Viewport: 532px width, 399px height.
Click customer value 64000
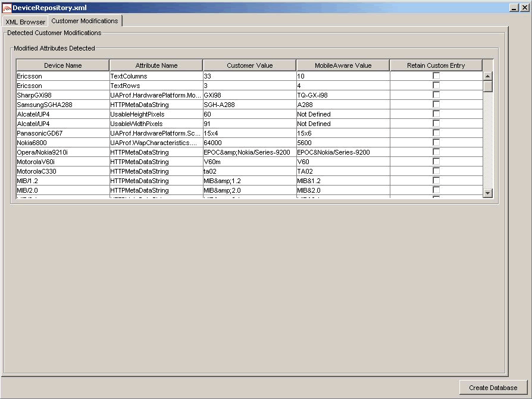[x=250, y=142]
